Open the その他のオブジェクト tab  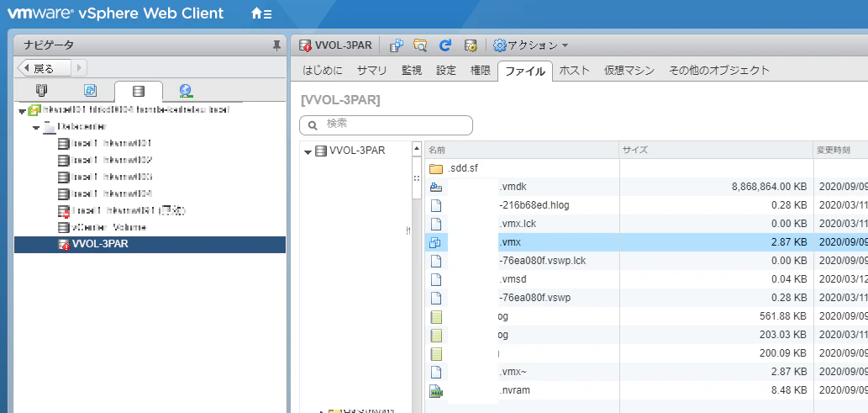pos(719,71)
